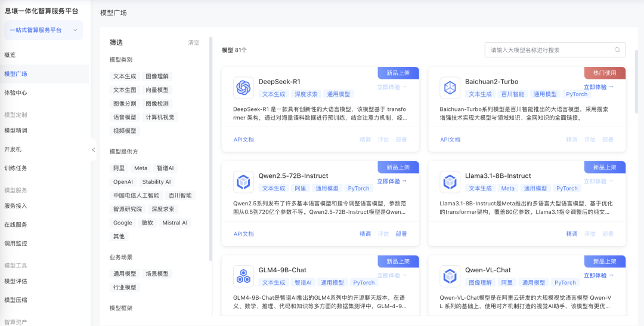The width and height of the screenshot is (644, 326).
Task: Click 立即体验 on Baichuan2-Turbo card
Action: pyautogui.click(x=598, y=87)
